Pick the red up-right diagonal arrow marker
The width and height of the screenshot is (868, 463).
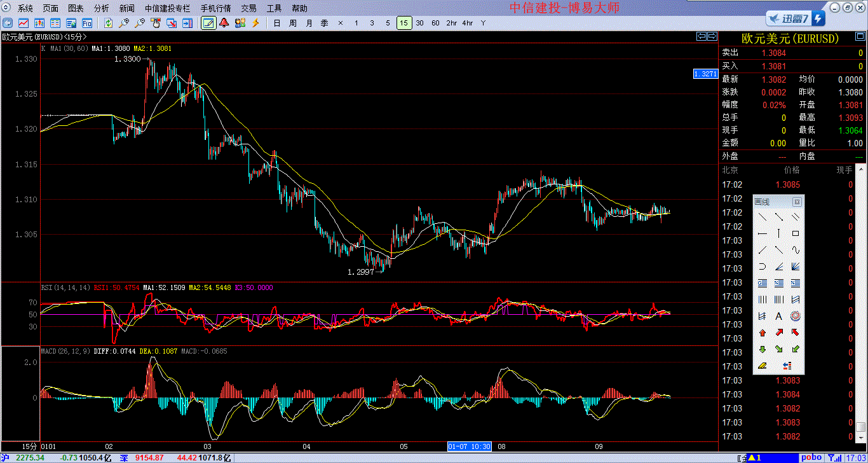778,333
